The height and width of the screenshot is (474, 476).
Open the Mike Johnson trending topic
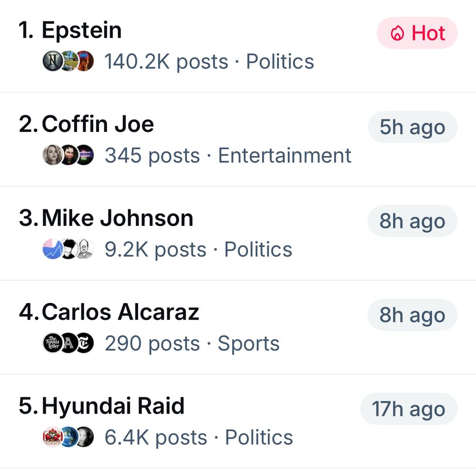118,219
